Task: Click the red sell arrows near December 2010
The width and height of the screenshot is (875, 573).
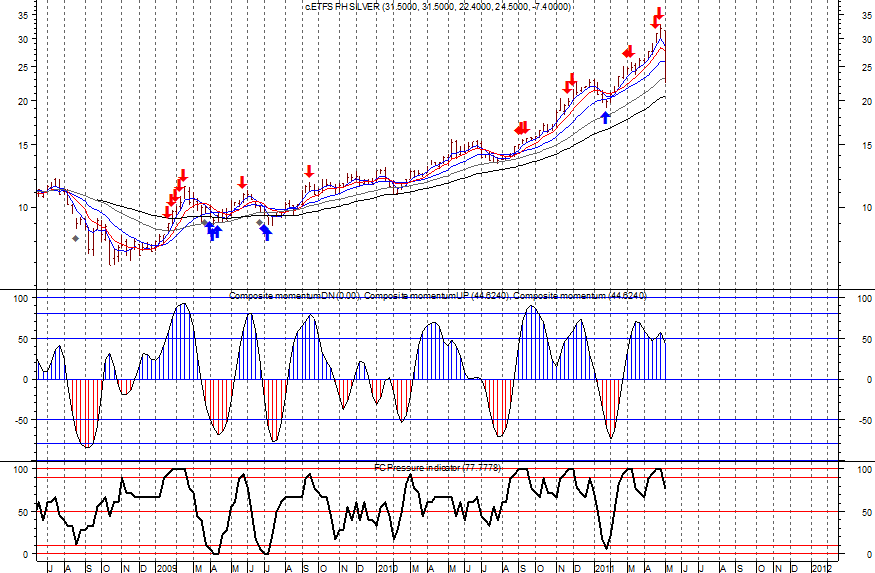Action: 570,83
